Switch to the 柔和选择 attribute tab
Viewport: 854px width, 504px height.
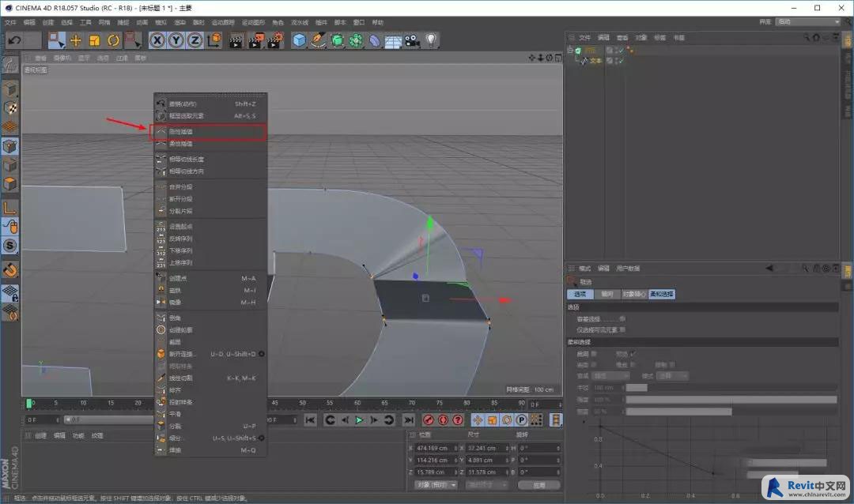(662, 294)
